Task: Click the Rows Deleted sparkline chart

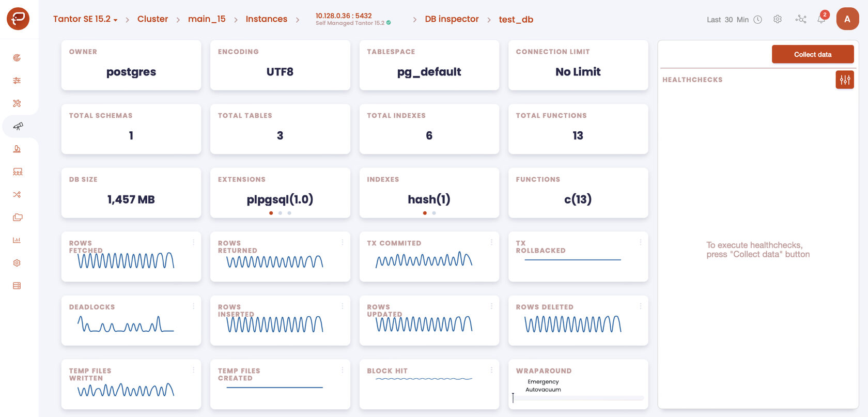Action: (x=573, y=324)
